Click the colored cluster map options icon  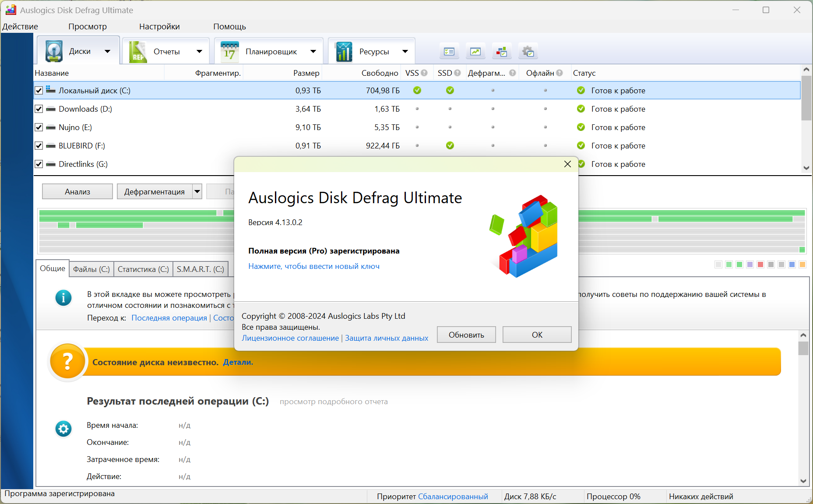pyautogui.click(x=502, y=52)
